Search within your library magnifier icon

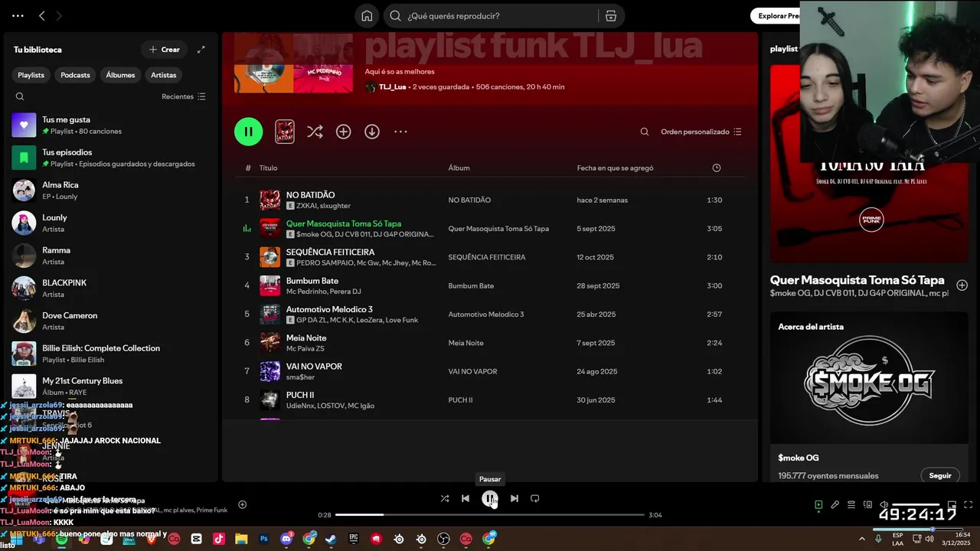(x=20, y=96)
